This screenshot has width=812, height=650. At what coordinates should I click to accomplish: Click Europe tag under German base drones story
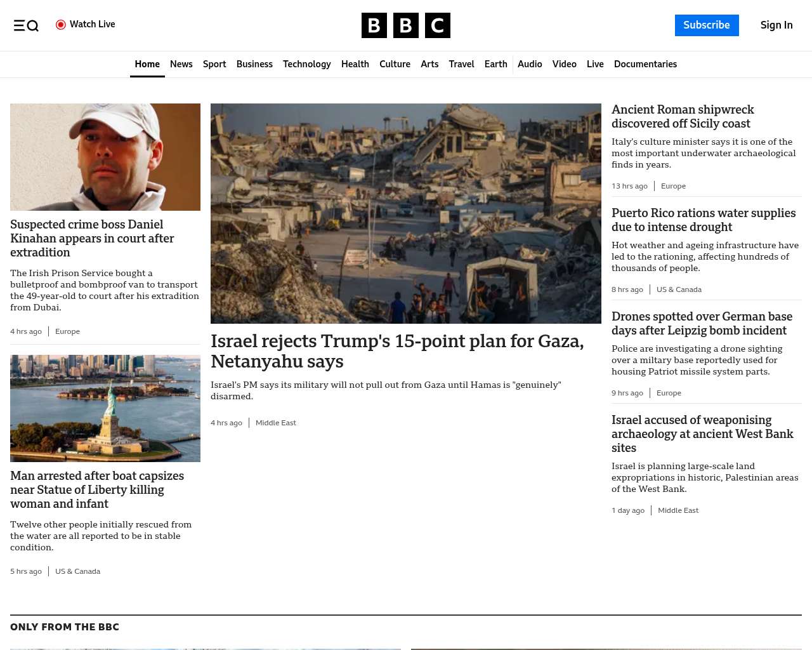(x=669, y=393)
